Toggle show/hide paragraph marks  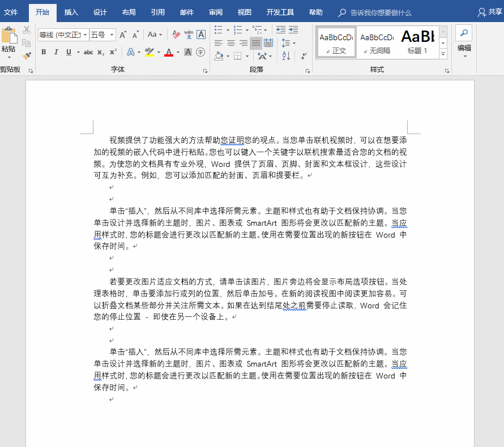[x=303, y=56]
